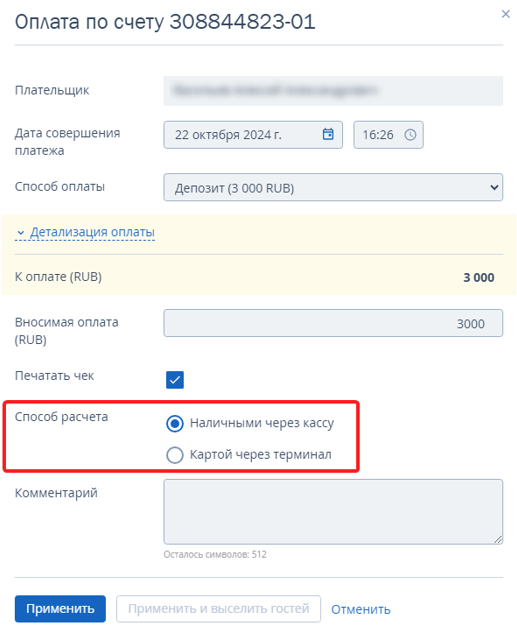The height and width of the screenshot is (638, 517).
Task: Open the Способ оплаты Депозит dropdown
Action: pyautogui.click(x=333, y=188)
